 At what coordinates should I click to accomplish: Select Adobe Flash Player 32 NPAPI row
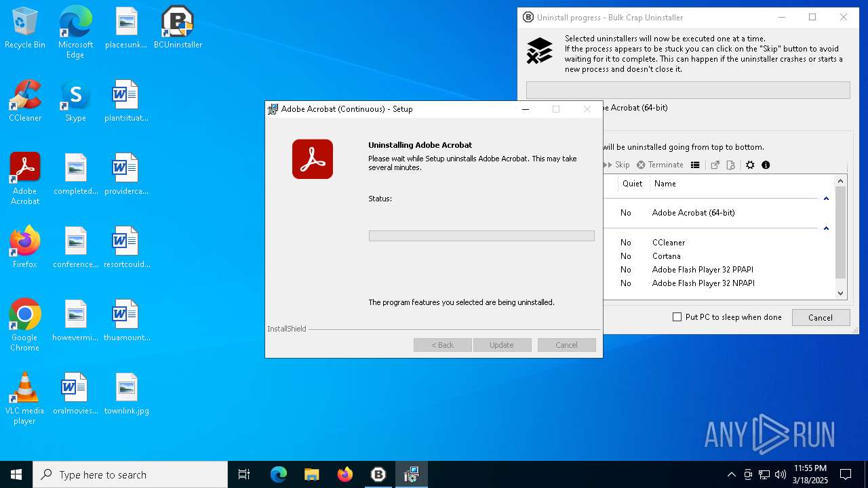(x=719, y=283)
